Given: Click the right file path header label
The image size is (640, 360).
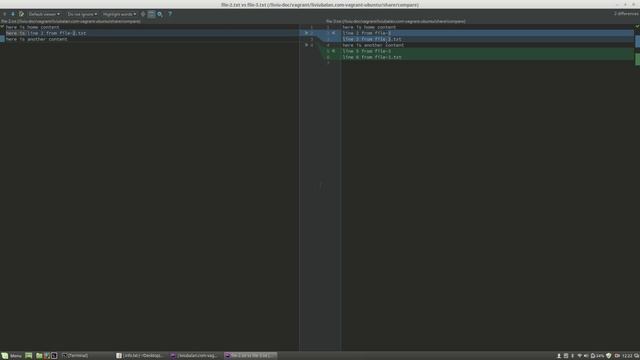Looking at the screenshot, I should tap(396, 21).
